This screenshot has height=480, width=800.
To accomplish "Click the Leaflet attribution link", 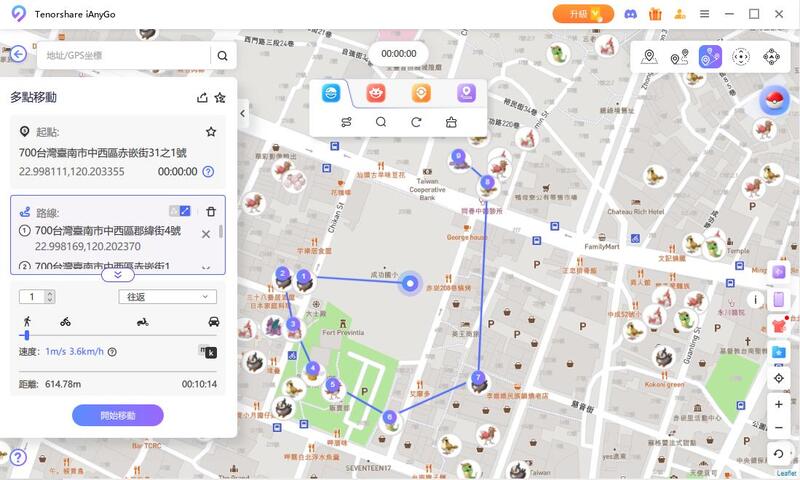I will click(787, 474).
